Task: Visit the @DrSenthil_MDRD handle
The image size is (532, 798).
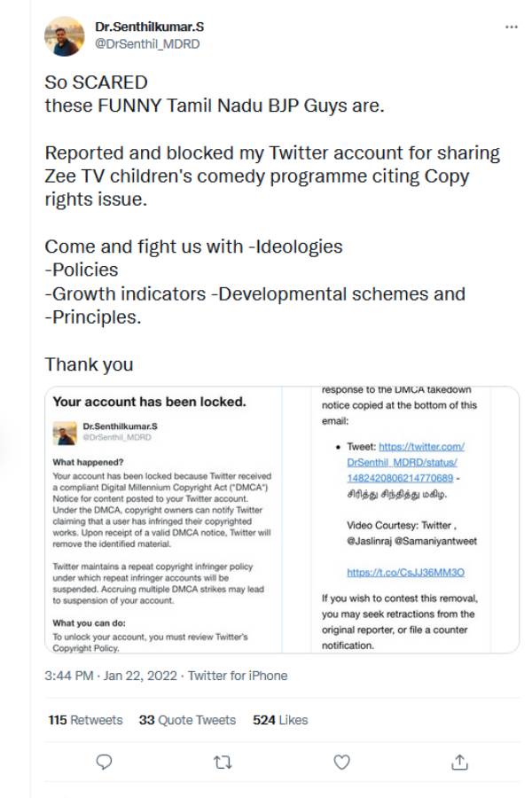Action: point(147,43)
